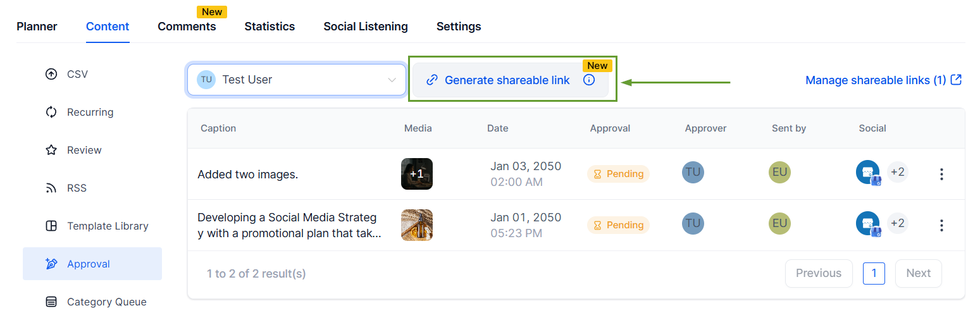
Task: Open the Recurring posts icon
Action: click(x=51, y=112)
